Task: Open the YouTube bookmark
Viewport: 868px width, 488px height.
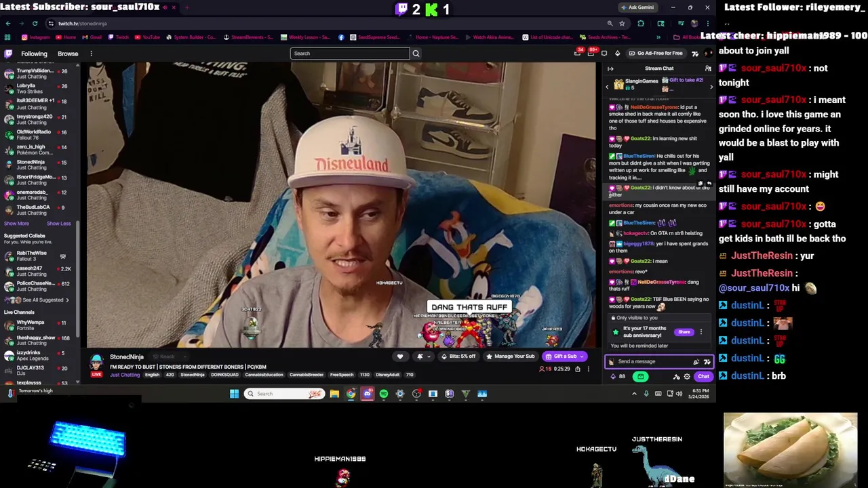Action: [147, 37]
